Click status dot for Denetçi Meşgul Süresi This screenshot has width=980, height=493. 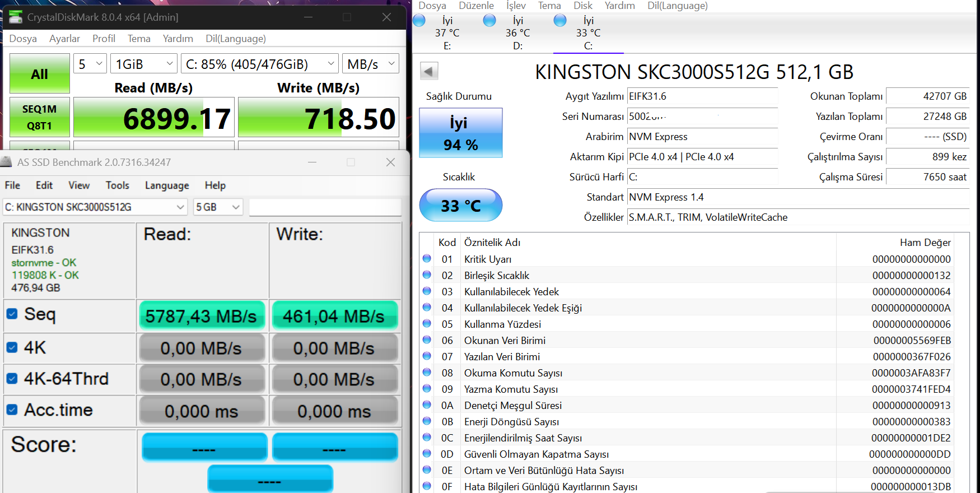point(427,405)
